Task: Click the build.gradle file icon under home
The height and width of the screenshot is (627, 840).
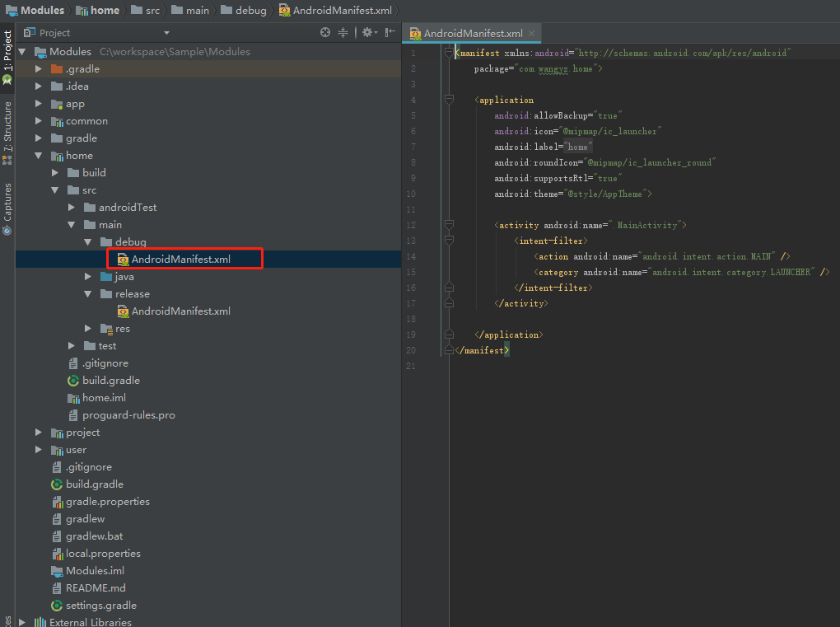Action: [x=74, y=381]
